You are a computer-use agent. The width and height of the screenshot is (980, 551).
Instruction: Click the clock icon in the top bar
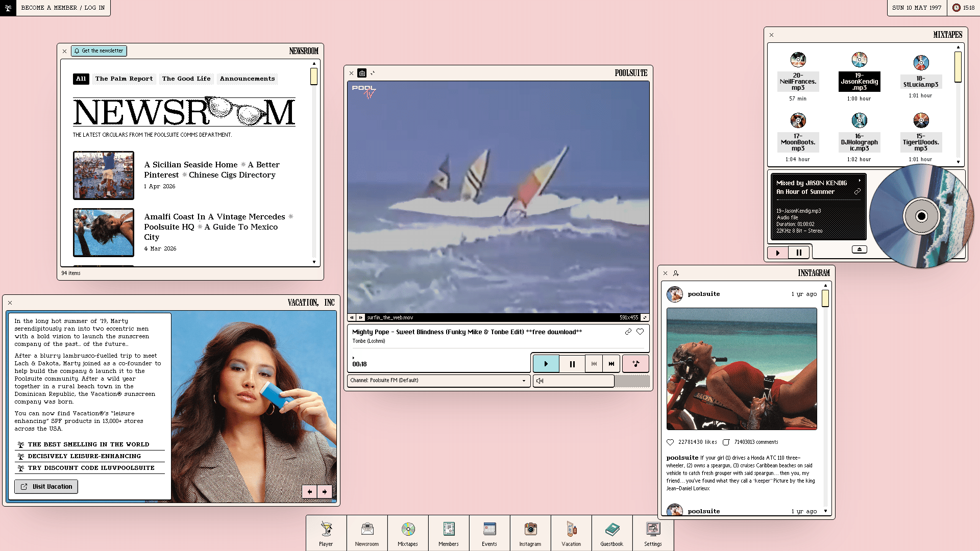[x=956, y=8]
